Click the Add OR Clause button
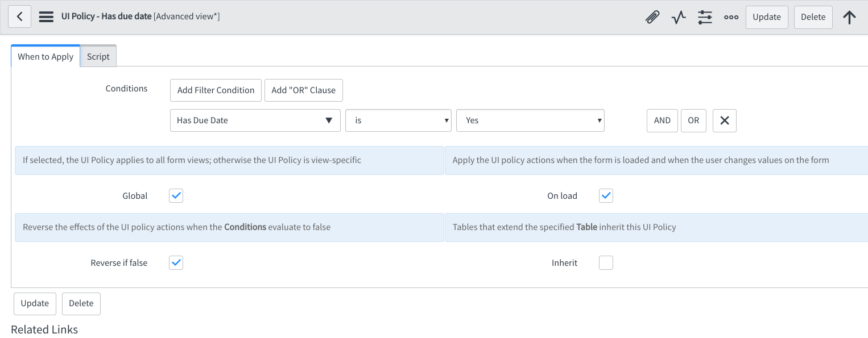The height and width of the screenshot is (338, 868). pyautogui.click(x=303, y=90)
